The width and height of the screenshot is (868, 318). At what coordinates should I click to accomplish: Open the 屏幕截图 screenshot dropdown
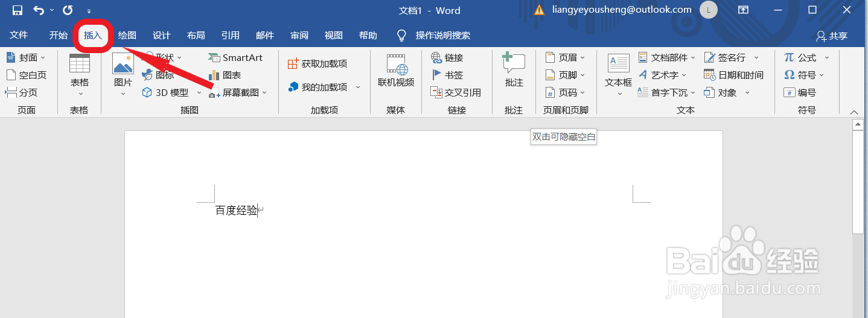tap(237, 92)
